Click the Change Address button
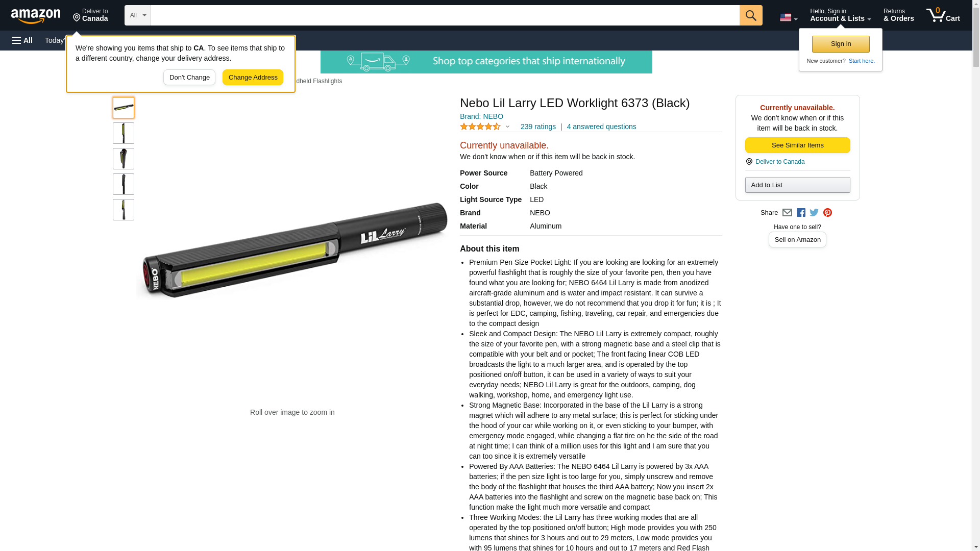980x551 pixels. coord(253,78)
